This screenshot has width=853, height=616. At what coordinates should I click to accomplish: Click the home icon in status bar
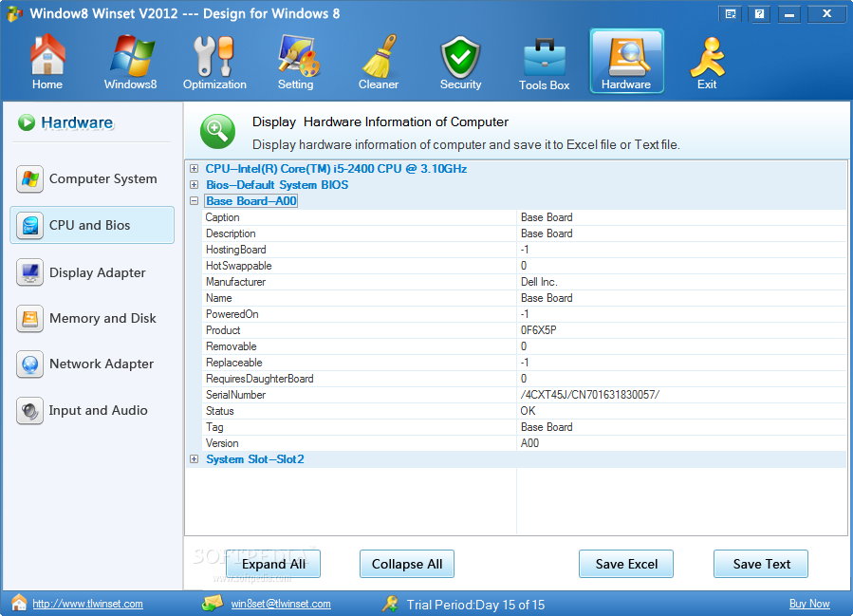pos(19,603)
